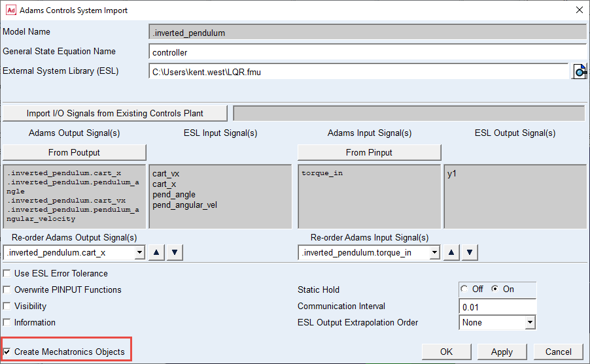Move Adams input signal down arrow
590x364 pixels.
[x=470, y=252]
